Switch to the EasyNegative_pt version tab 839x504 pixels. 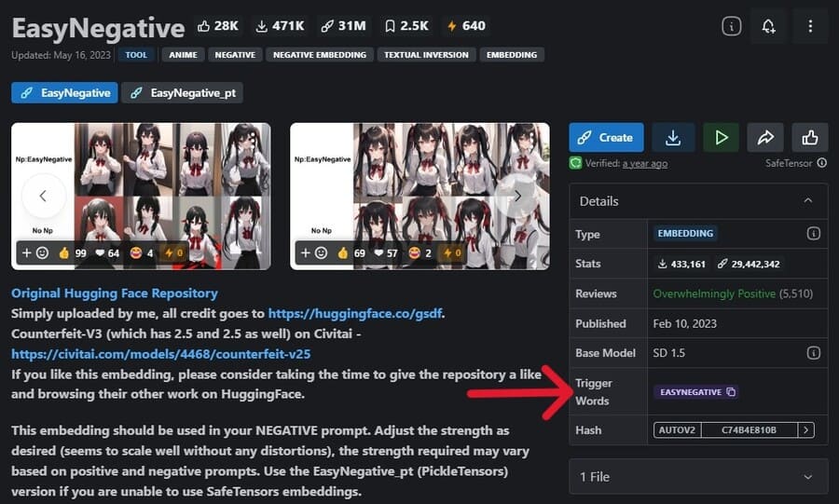point(183,92)
